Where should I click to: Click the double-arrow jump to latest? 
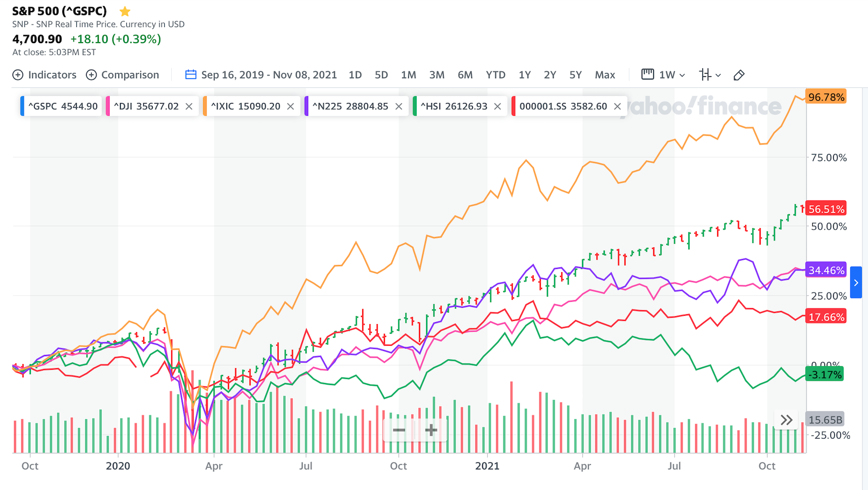[x=787, y=420]
